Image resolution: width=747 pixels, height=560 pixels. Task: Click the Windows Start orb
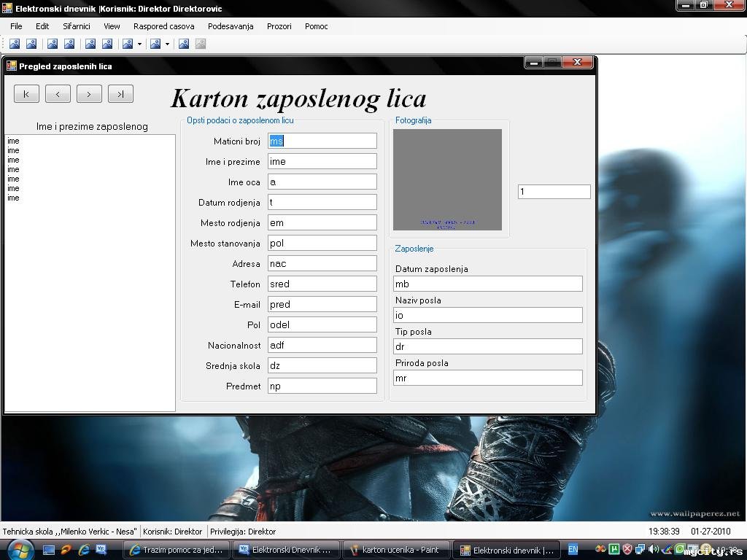[20, 549]
